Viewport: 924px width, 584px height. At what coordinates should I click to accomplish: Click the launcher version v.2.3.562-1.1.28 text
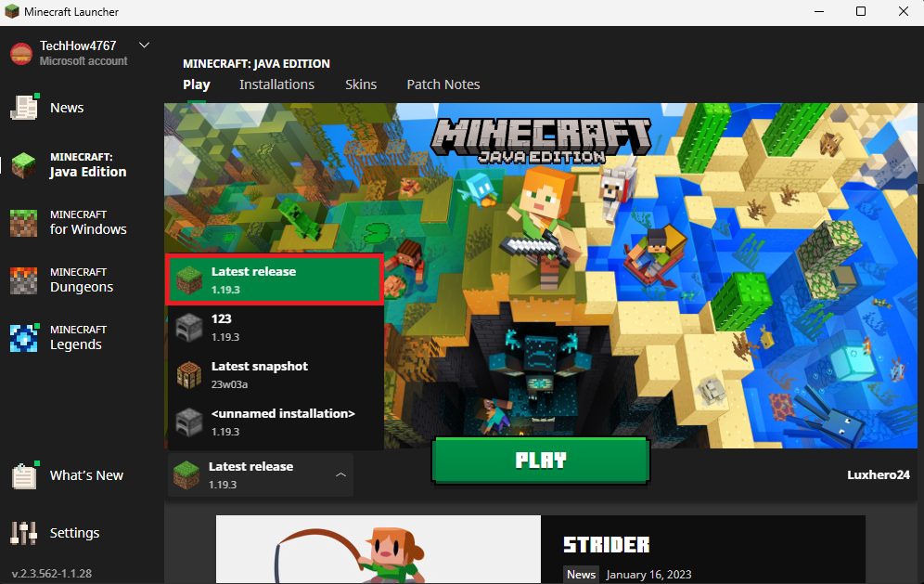(52, 574)
